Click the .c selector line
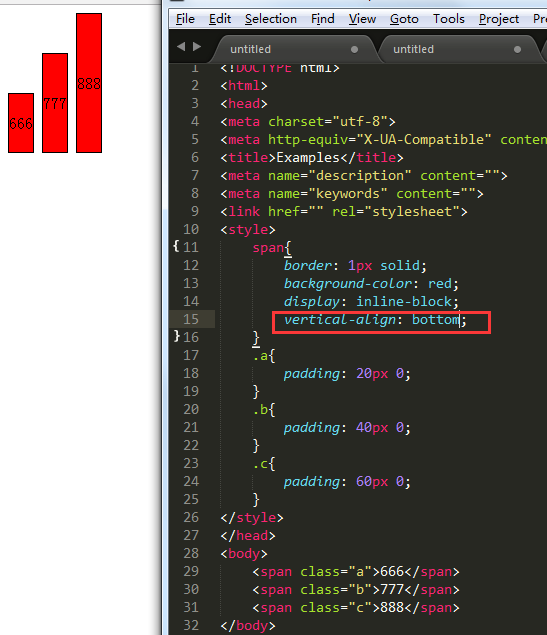This screenshot has height=635, width=547. point(264,464)
